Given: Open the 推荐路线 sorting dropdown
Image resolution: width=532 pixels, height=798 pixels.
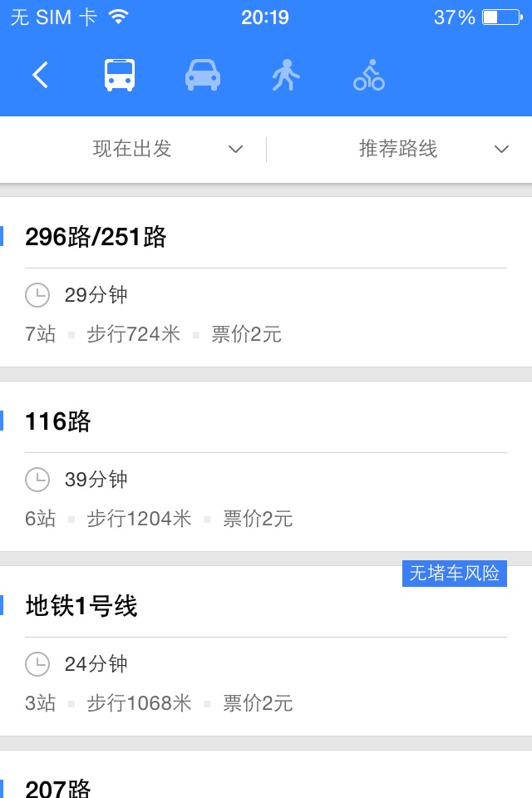Looking at the screenshot, I should pyautogui.click(x=398, y=150).
